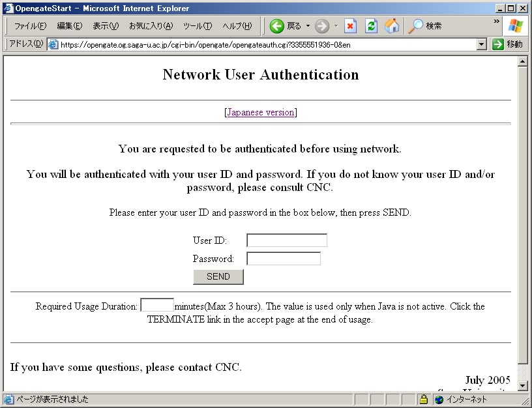Open the Back button history dropdown arrow
Viewport: 532px width, 408px height.
(308, 26)
